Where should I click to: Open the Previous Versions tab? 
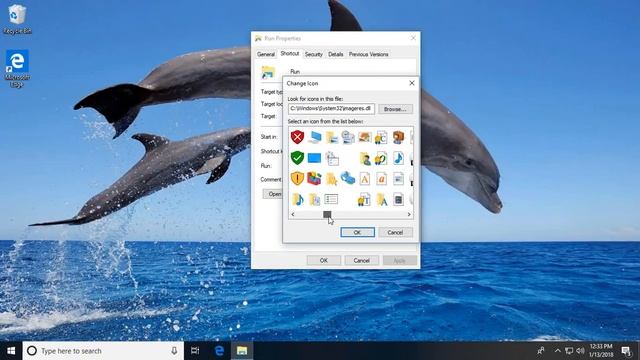(368, 54)
